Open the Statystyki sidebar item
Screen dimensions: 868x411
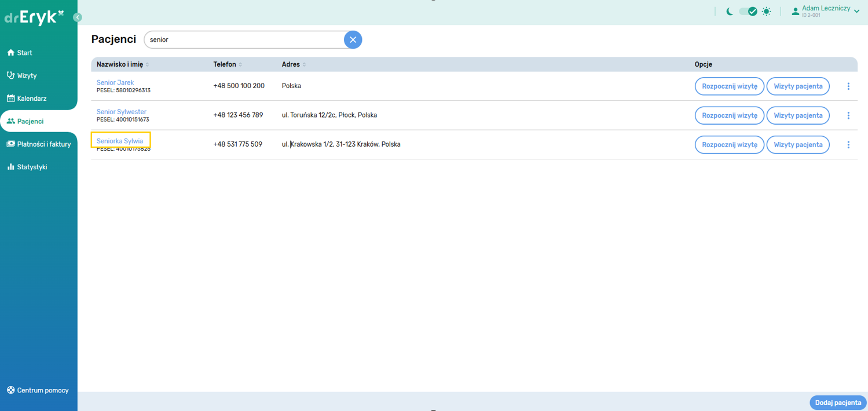pos(32,167)
